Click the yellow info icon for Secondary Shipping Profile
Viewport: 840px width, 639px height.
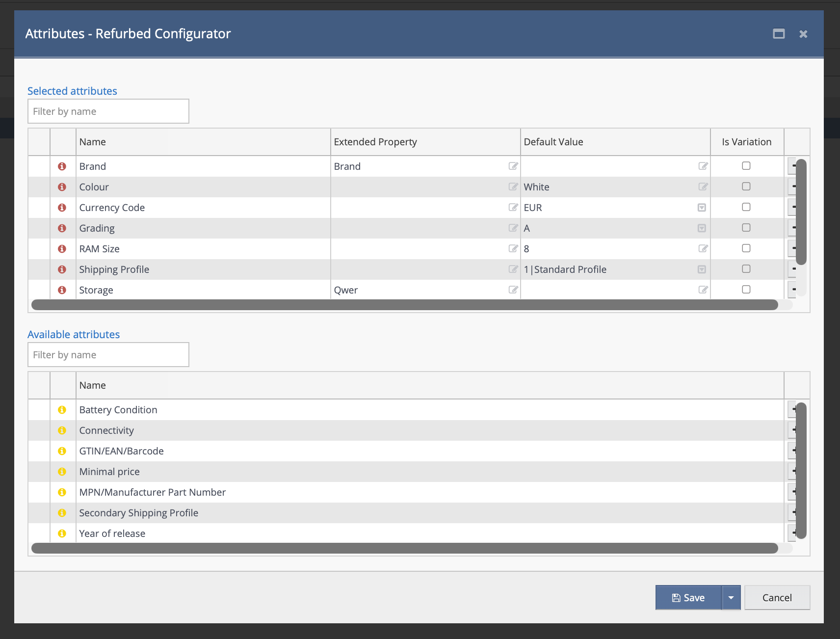point(62,513)
